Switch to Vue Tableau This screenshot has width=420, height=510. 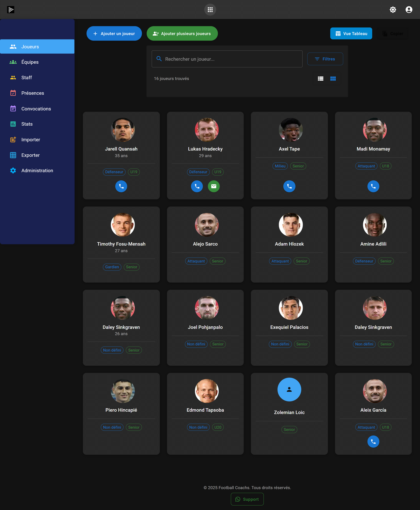(351, 33)
